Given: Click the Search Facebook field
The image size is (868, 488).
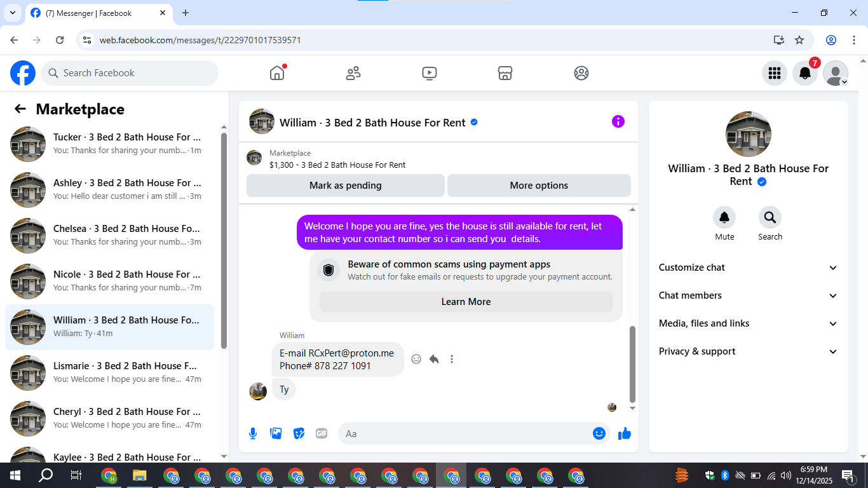Looking at the screenshot, I should click(130, 73).
